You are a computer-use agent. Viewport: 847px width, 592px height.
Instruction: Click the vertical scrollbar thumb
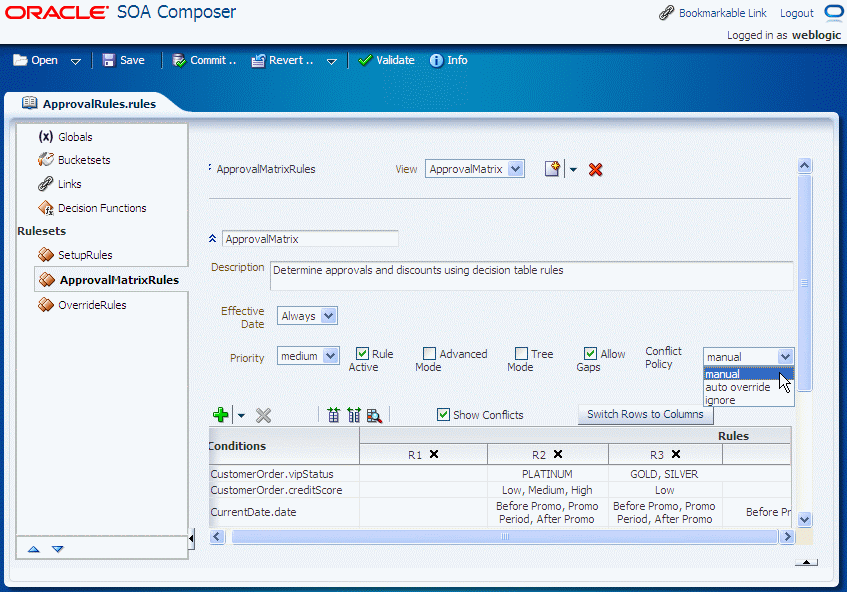pyautogui.click(x=804, y=282)
